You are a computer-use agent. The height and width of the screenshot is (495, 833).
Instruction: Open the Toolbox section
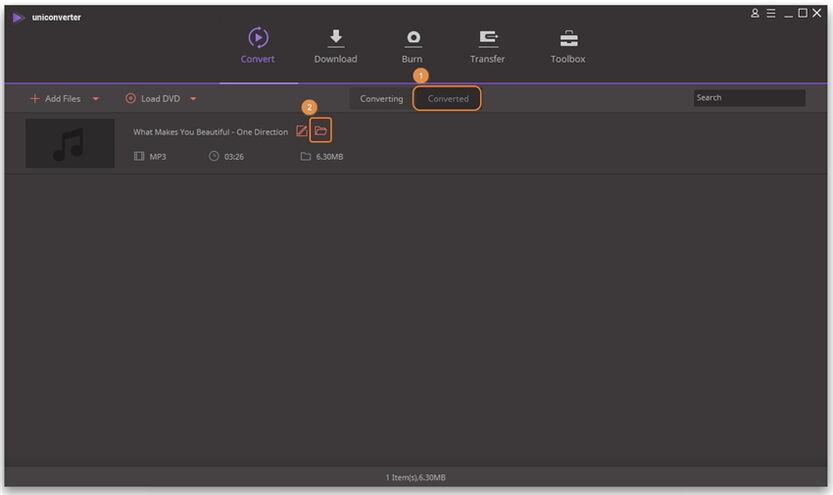tap(568, 45)
